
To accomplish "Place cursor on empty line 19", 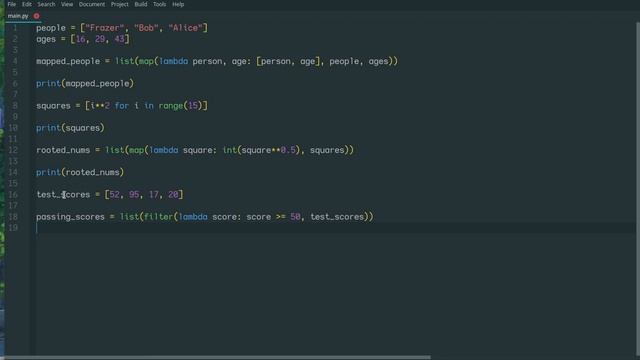I will 335,228.
